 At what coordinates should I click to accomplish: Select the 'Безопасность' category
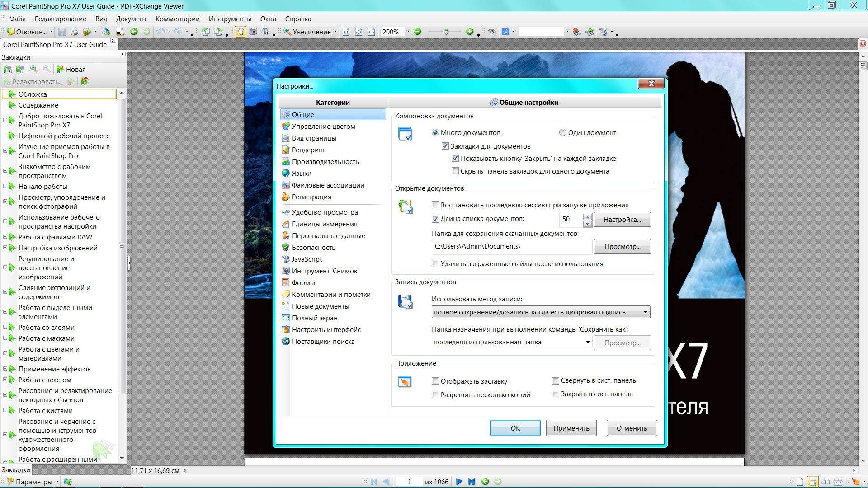click(313, 248)
